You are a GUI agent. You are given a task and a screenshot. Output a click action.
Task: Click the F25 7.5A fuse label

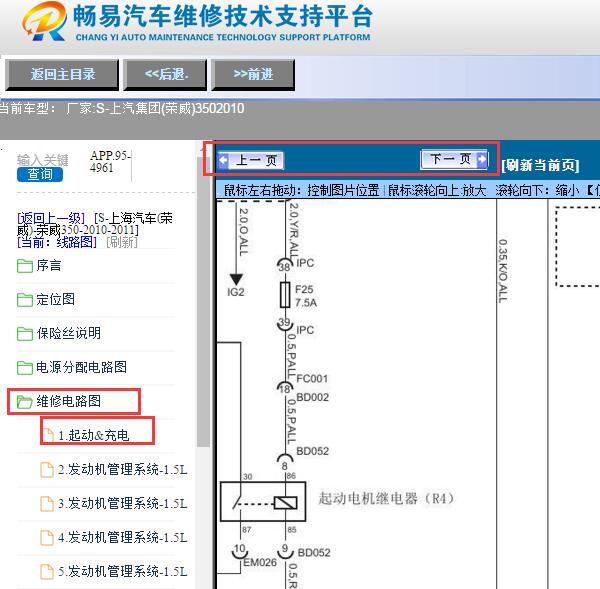[306, 296]
